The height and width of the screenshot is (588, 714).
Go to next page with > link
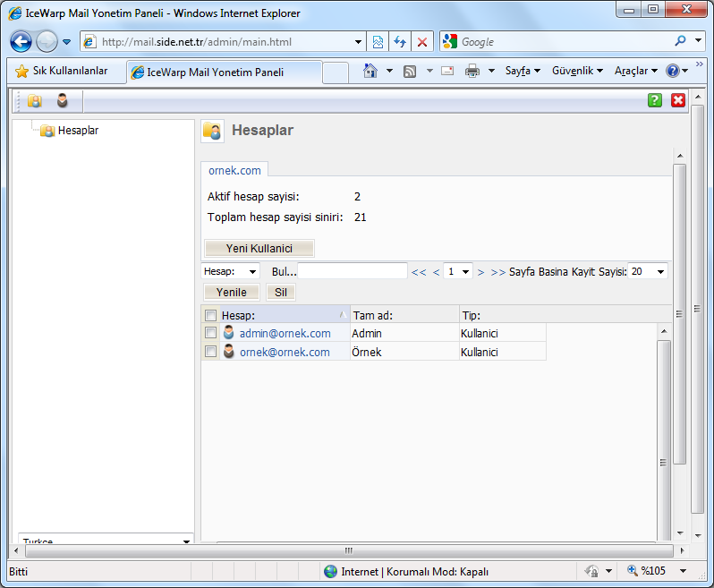tap(480, 272)
